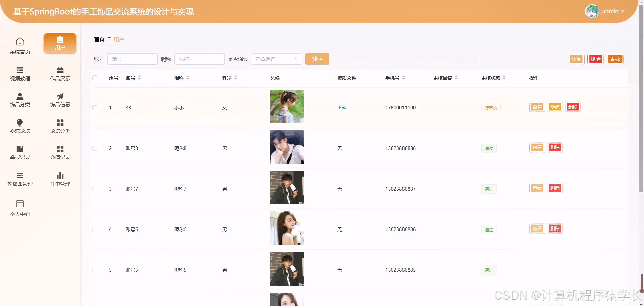Open 视频教程 sidebar icon
Screen dimensions: 644x306
click(20, 70)
